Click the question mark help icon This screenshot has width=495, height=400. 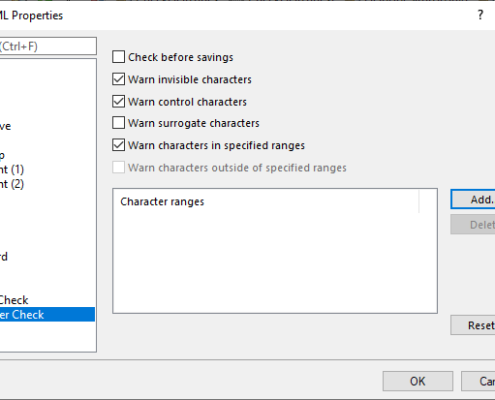tap(480, 15)
